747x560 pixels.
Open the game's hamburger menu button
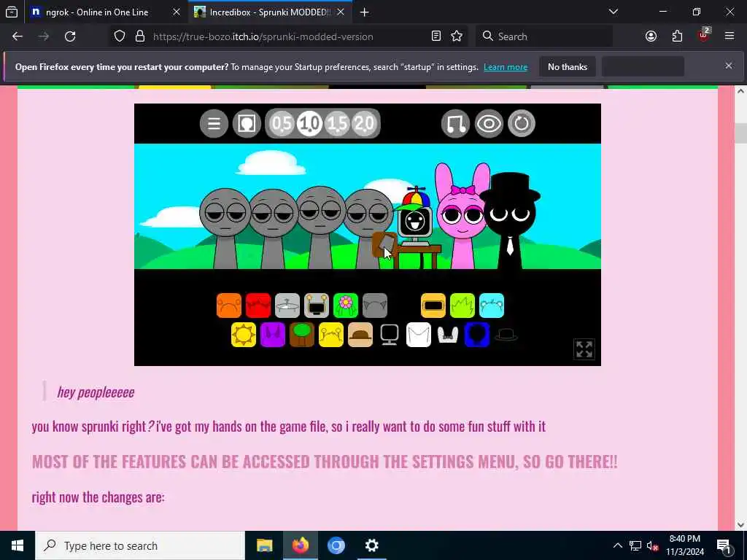pos(214,123)
